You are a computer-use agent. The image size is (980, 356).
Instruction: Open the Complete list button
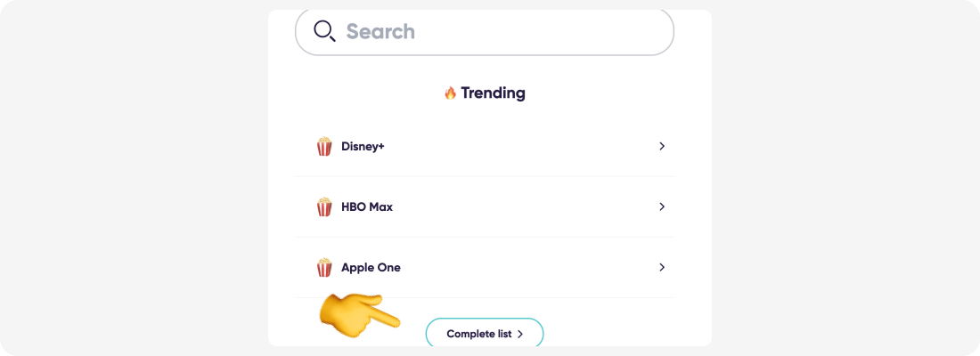click(x=485, y=332)
